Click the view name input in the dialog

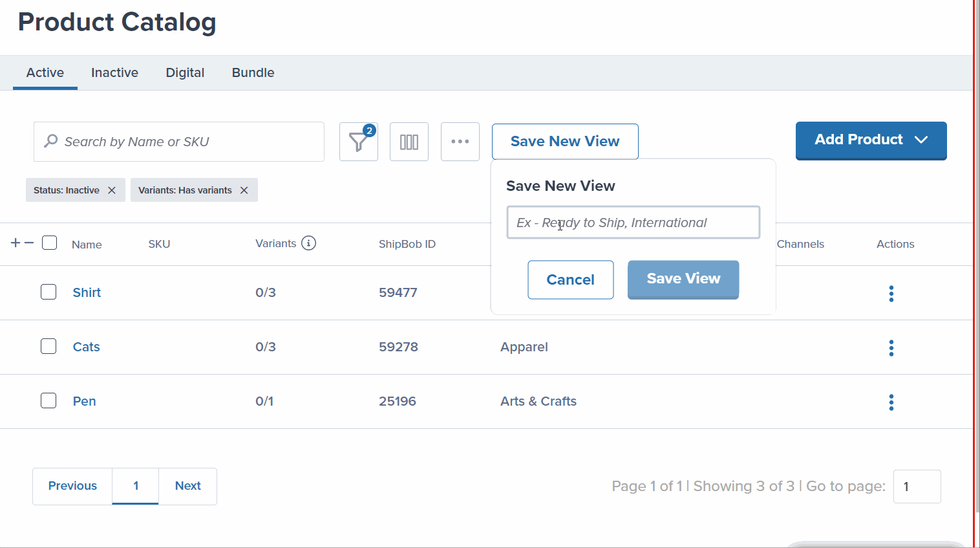tap(632, 222)
